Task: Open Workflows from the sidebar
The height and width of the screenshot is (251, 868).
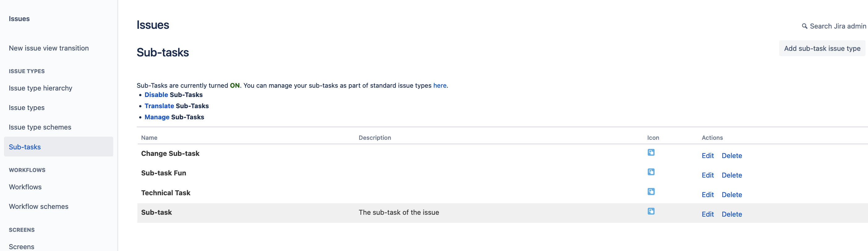Action: 25,187
